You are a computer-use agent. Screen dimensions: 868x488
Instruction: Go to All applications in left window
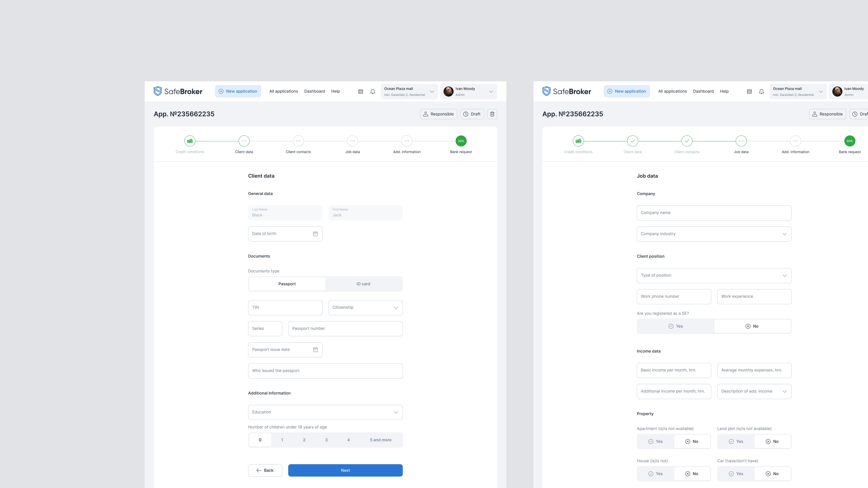283,91
